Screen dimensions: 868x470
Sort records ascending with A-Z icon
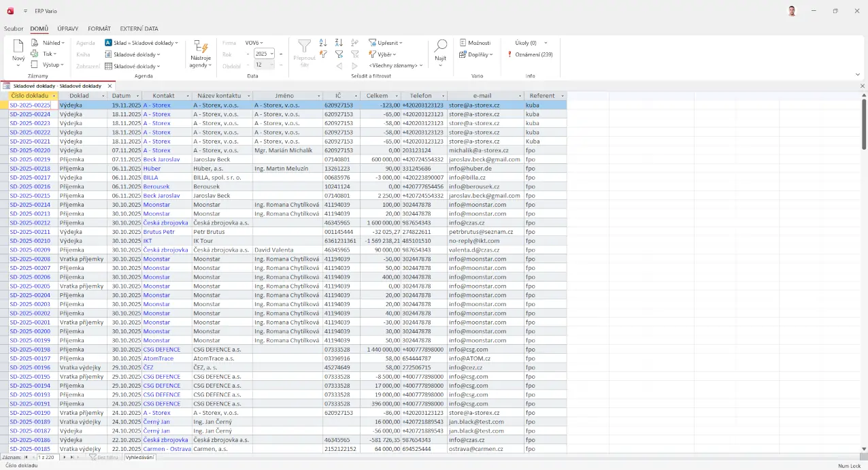[323, 43]
